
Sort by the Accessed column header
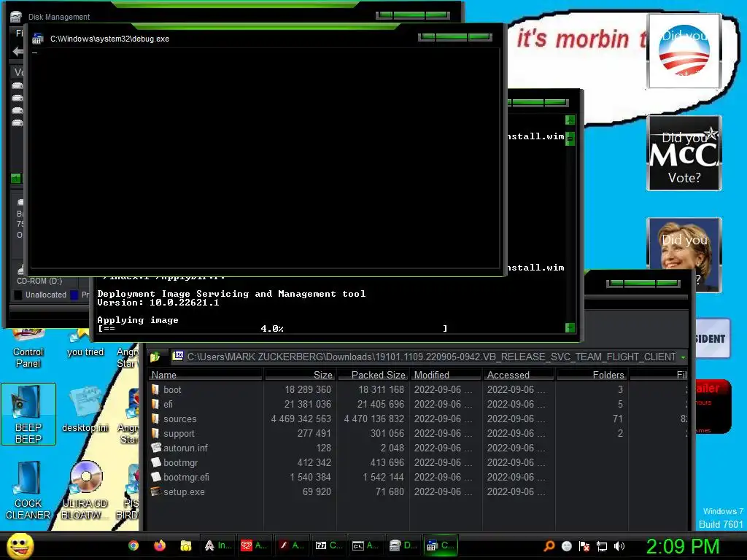point(519,375)
